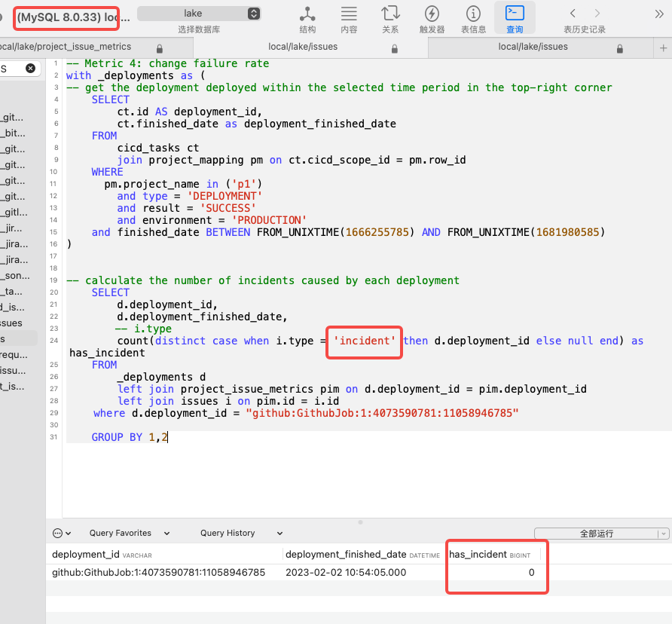Open the query actions ellipsis menu

pyautogui.click(x=61, y=533)
